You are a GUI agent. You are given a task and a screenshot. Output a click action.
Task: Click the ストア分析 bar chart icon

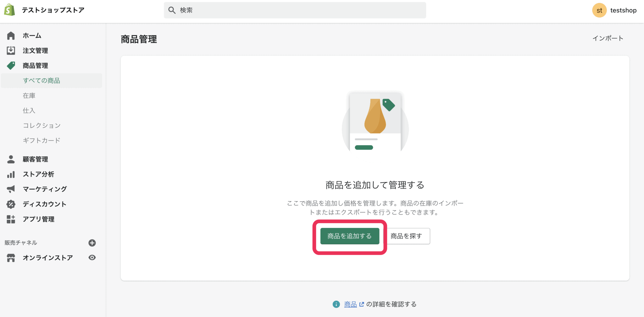(x=11, y=174)
